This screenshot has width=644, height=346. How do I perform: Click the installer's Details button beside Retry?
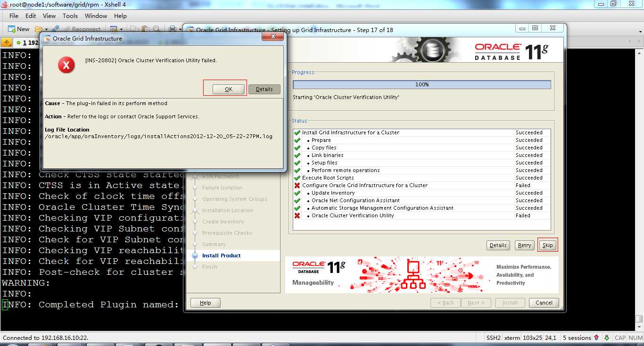click(498, 245)
